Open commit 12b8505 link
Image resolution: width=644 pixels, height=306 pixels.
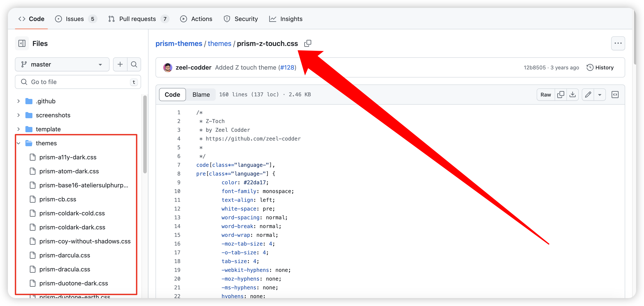coord(535,68)
